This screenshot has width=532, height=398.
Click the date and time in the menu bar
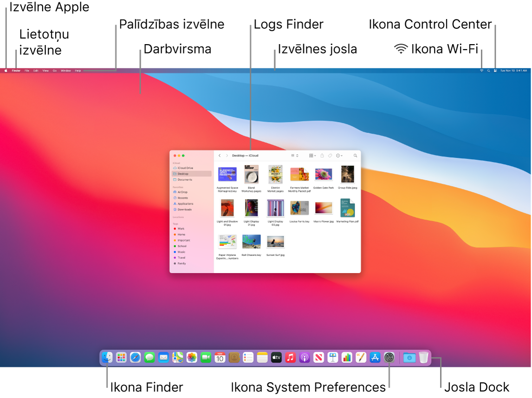tap(514, 71)
